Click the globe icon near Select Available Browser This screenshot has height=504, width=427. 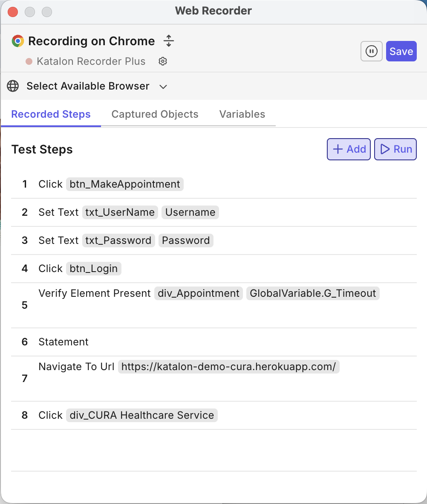(x=13, y=86)
